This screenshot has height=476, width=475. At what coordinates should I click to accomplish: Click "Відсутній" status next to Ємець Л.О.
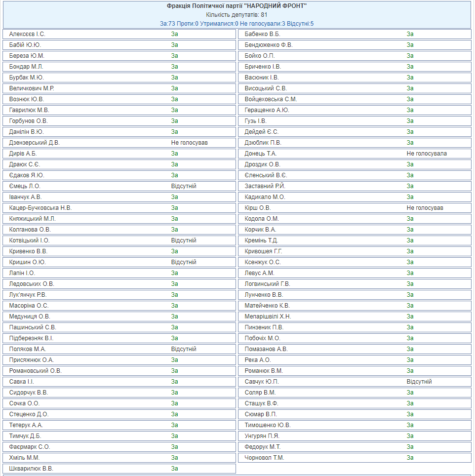click(184, 186)
